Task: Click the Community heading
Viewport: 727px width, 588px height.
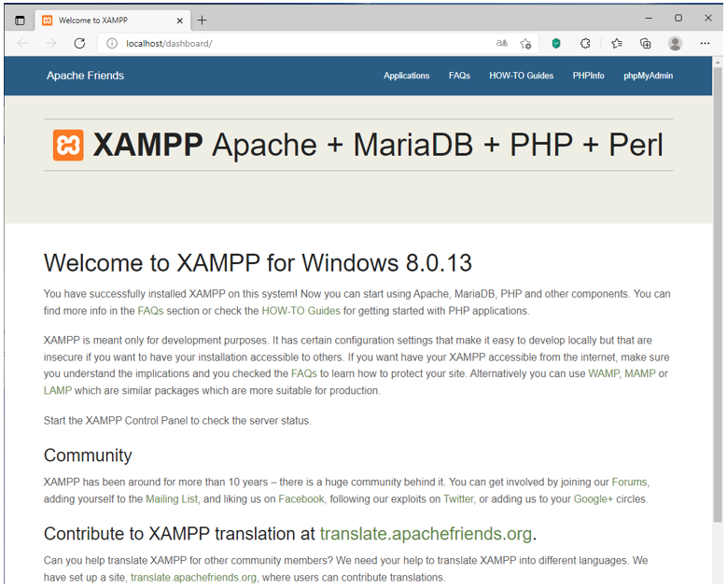Action: tap(88, 455)
